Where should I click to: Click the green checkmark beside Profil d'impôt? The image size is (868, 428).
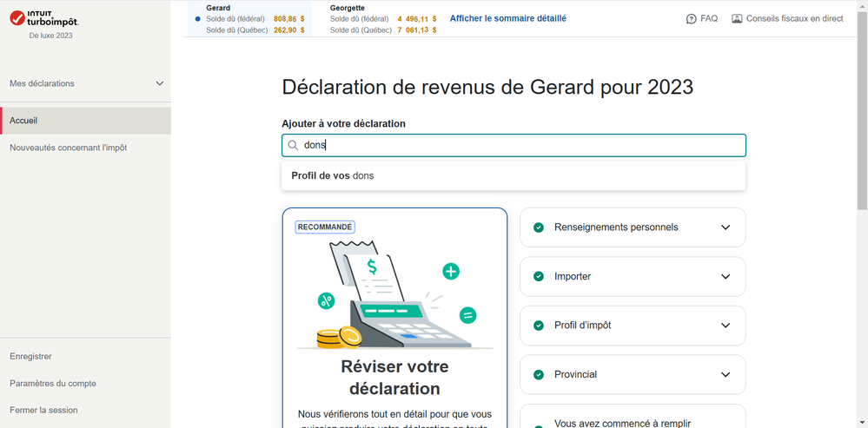539,326
